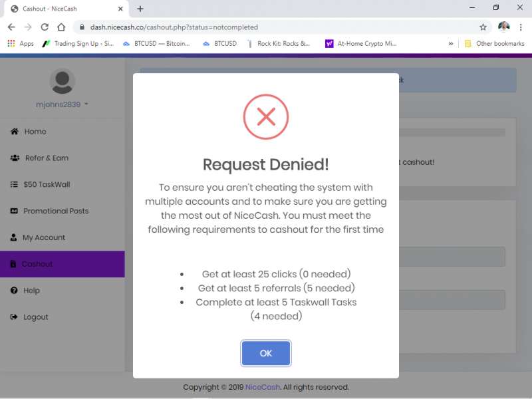
Task: Open the Chrome three-dot menu
Action: pos(521,27)
